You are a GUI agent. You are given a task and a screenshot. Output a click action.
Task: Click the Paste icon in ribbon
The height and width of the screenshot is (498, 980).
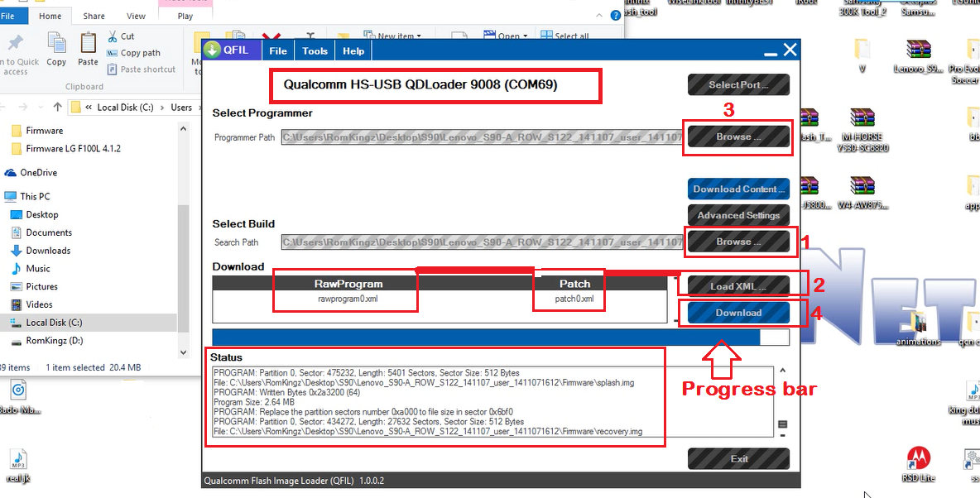tap(88, 43)
